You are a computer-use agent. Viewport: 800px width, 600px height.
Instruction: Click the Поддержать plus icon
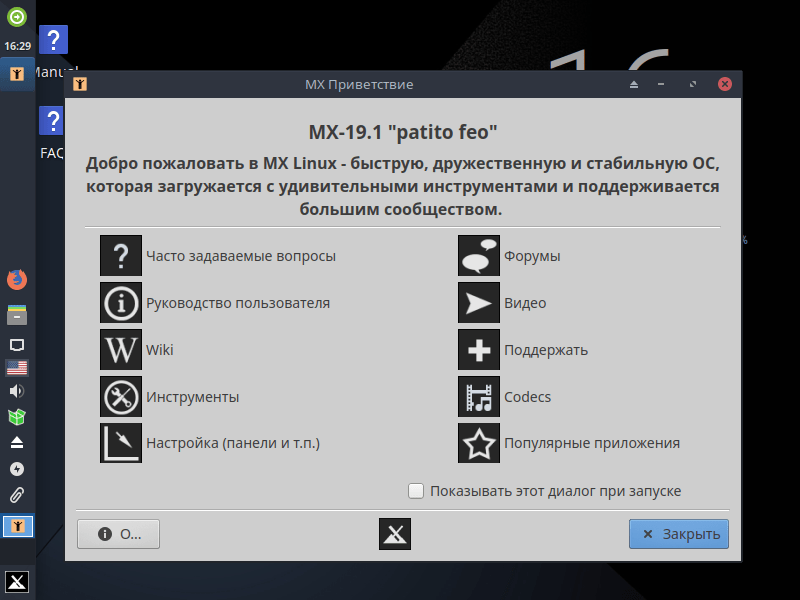point(479,349)
